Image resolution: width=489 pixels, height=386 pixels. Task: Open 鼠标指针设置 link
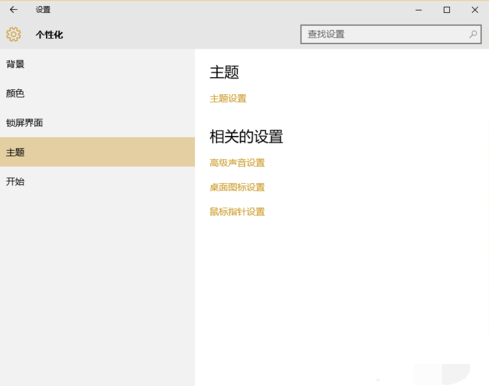[237, 212]
